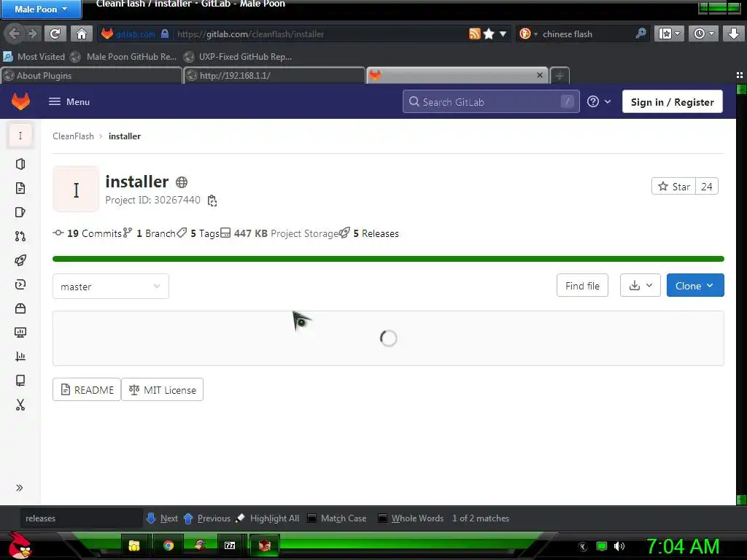The width and height of the screenshot is (747, 560).
Task: Open Monitor sidebar icon
Action: click(20, 332)
